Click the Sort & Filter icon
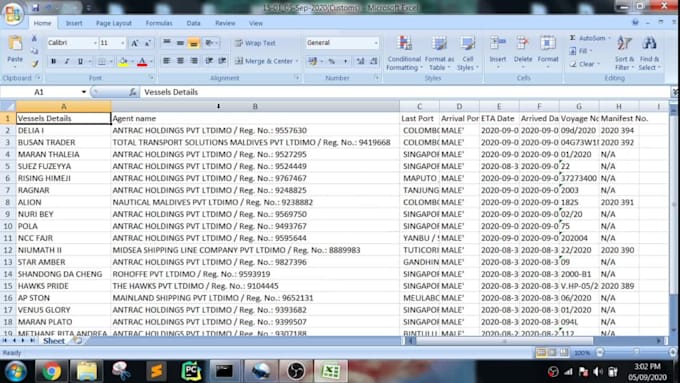680x383 pixels. point(624,44)
